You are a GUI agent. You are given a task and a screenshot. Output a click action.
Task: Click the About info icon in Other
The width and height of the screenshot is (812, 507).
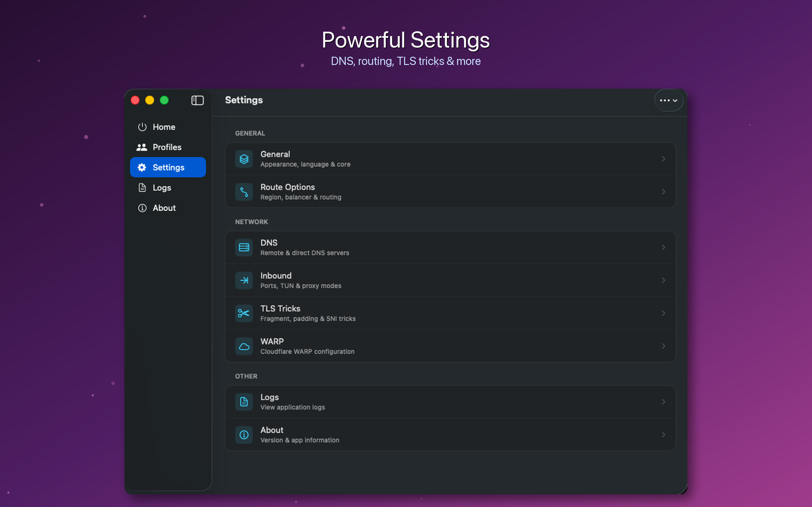[244, 434]
